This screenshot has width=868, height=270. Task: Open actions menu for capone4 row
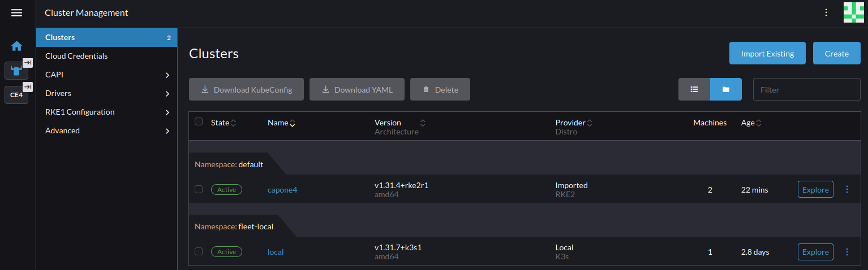847,189
